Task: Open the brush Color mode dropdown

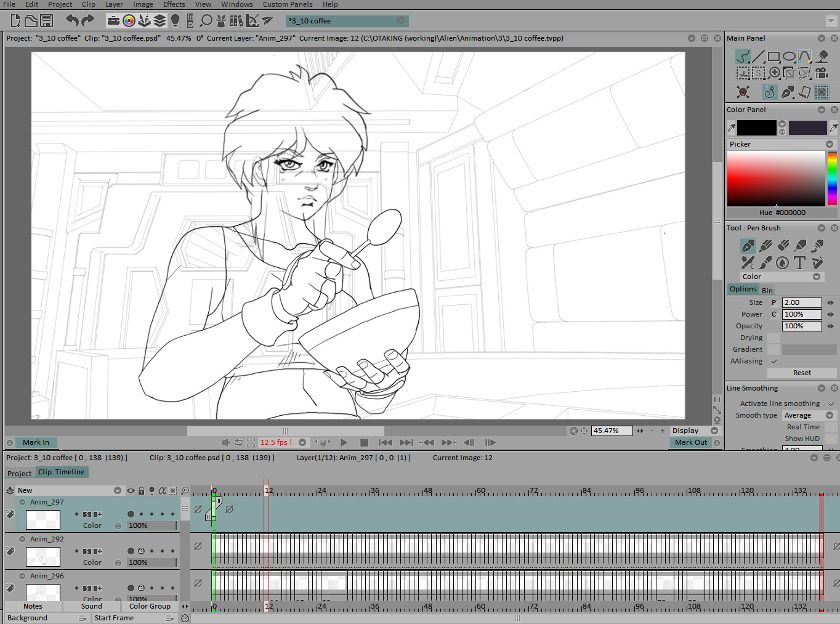Action: coord(782,277)
